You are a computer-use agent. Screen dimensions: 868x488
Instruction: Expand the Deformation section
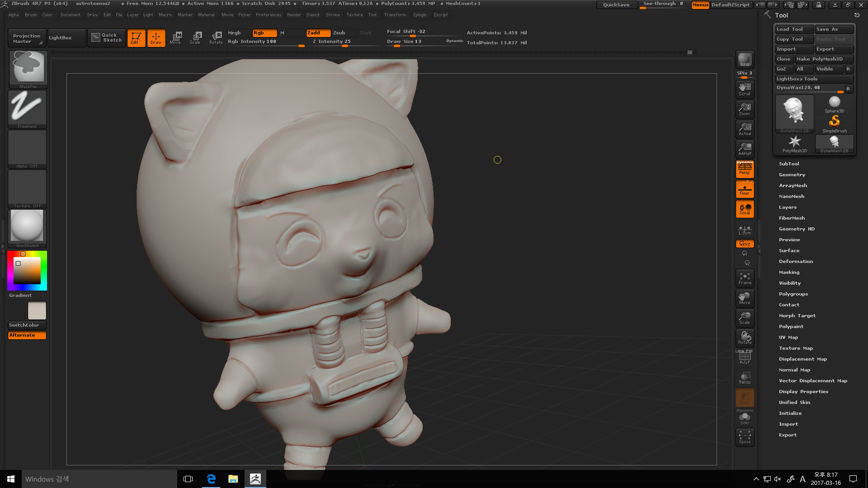coord(796,262)
